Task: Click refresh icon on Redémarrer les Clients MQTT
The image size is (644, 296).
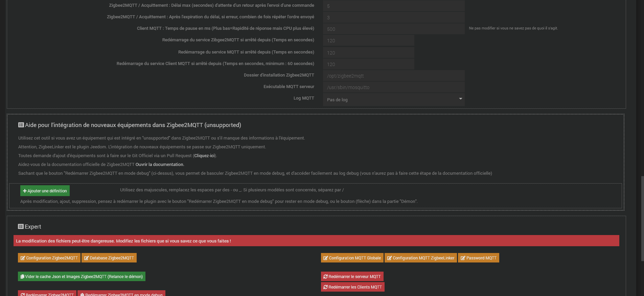Action: point(325,287)
